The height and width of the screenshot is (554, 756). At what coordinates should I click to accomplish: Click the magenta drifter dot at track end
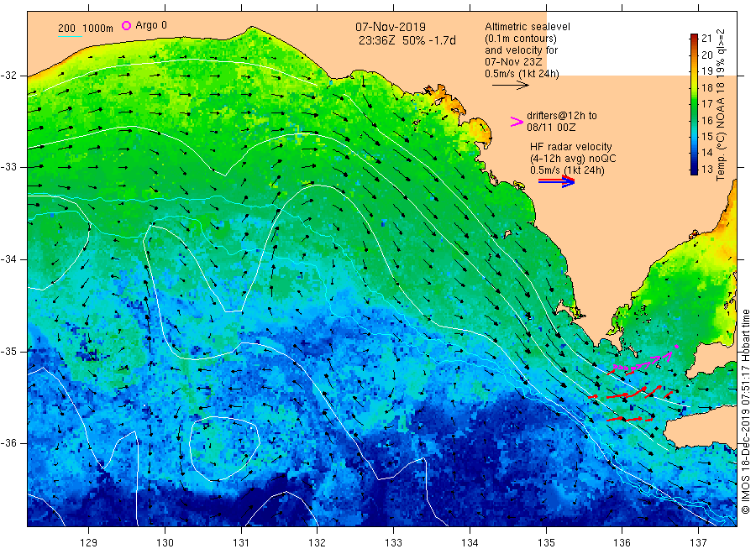pos(676,347)
